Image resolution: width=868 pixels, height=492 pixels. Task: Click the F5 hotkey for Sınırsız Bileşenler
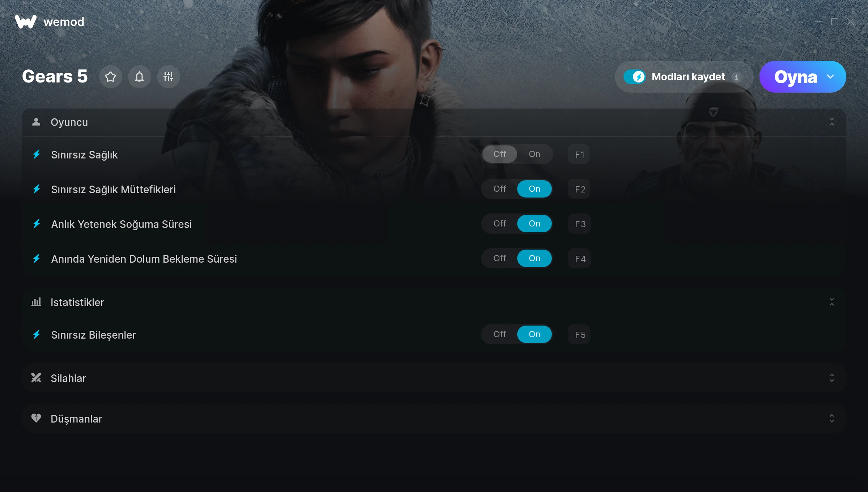(x=580, y=335)
